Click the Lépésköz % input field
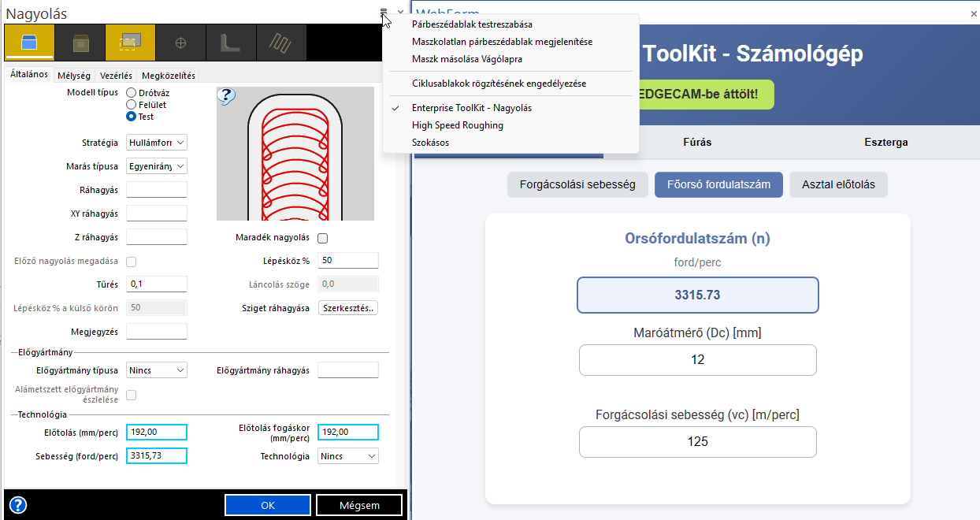Image resolution: width=980 pixels, height=520 pixels. tap(348, 261)
